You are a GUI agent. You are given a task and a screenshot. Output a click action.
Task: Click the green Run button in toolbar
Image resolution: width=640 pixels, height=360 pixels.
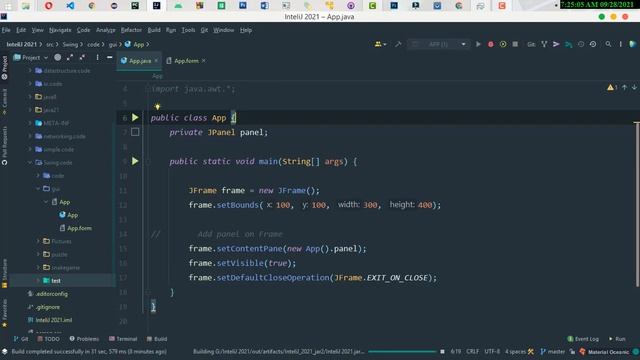click(478, 44)
